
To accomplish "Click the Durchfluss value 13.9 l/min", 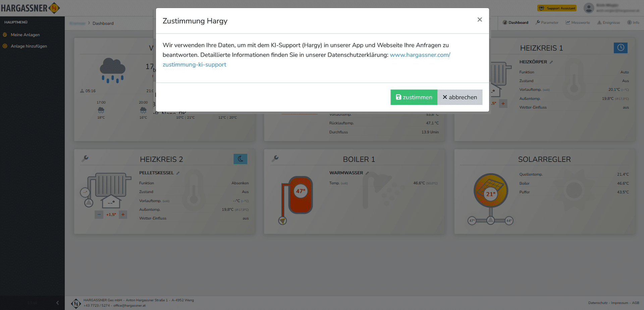I will [x=430, y=132].
